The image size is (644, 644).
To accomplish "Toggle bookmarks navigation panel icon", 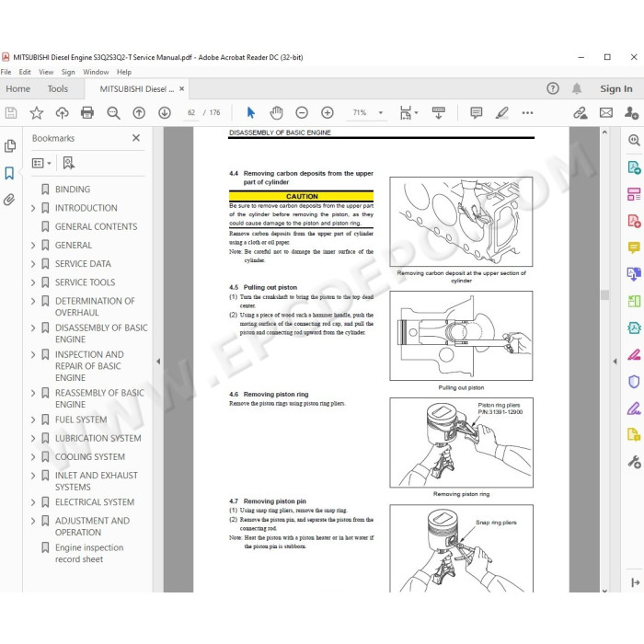I will [x=9, y=173].
